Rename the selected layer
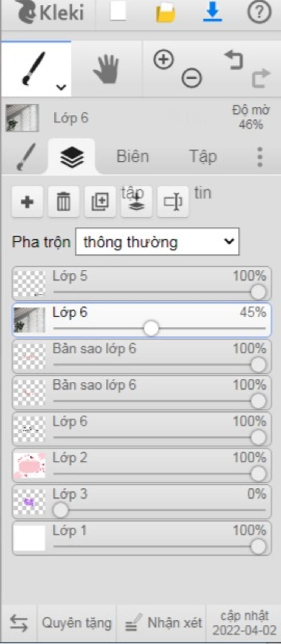281x644 pixels. coord(173,202)
